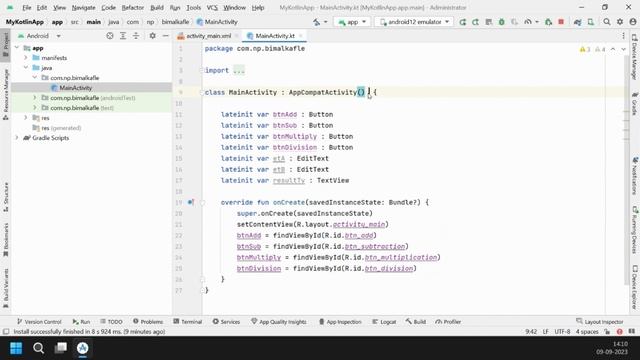The height and width of the screenshot is (360, 640).
Task: Click Expand All in Project panel
Action: [x=123, y=36]
